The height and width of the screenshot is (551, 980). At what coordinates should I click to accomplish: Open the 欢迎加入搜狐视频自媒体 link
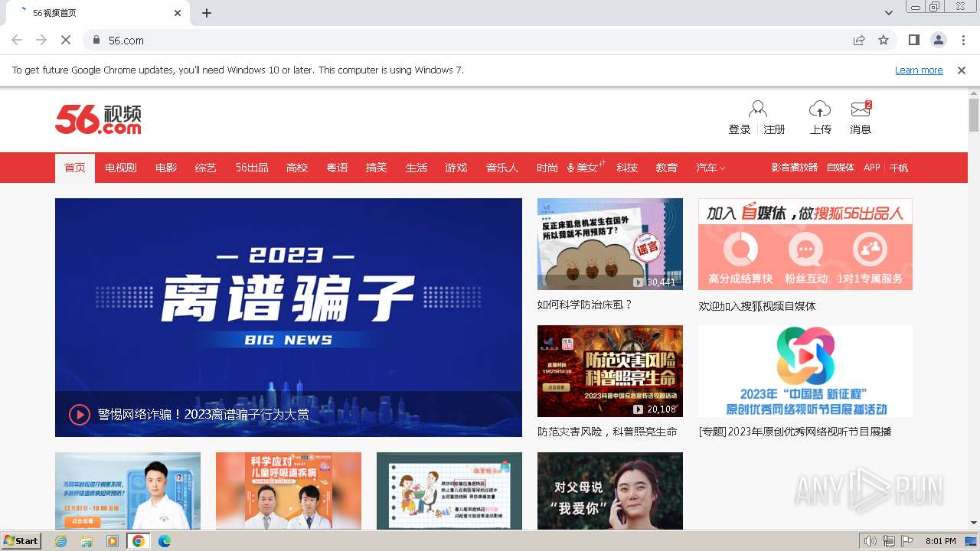(x=757, y=306)
